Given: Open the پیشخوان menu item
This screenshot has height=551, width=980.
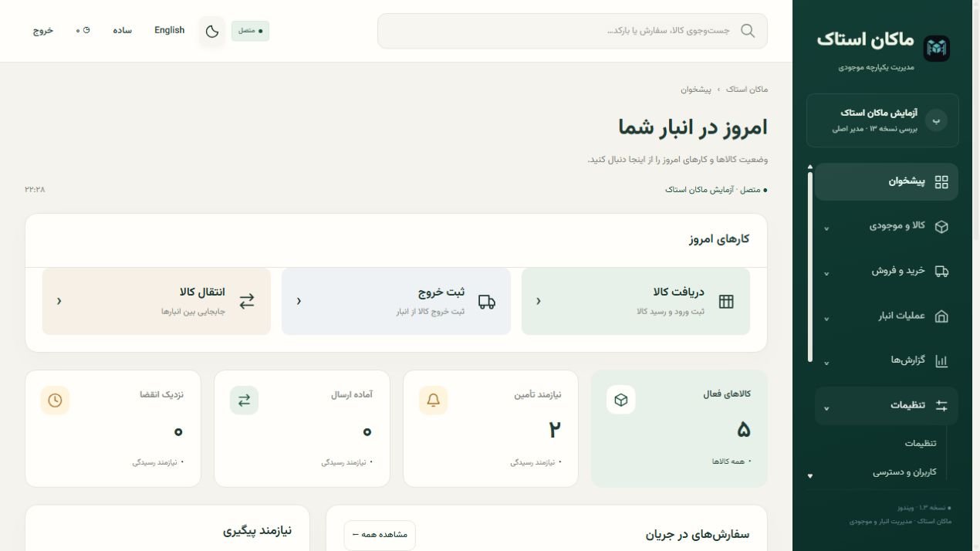Looking at the screenshot, I should coord(887,182).
